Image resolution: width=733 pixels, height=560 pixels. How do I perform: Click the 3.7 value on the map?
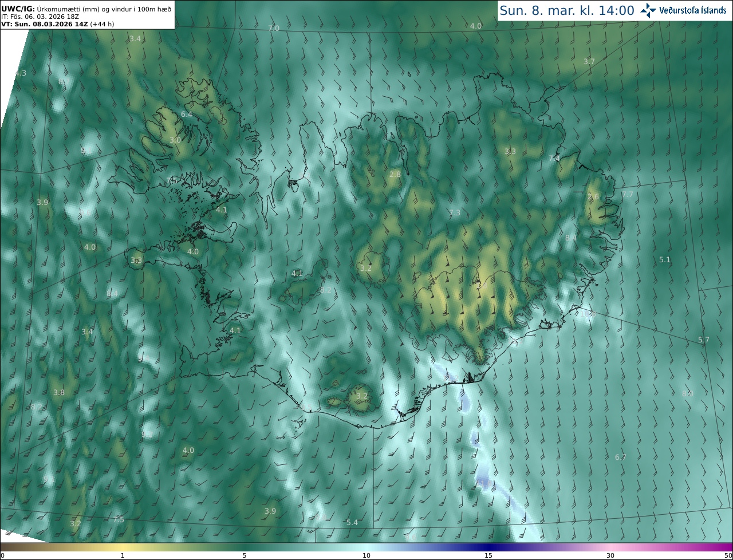[x=589, y=61]
